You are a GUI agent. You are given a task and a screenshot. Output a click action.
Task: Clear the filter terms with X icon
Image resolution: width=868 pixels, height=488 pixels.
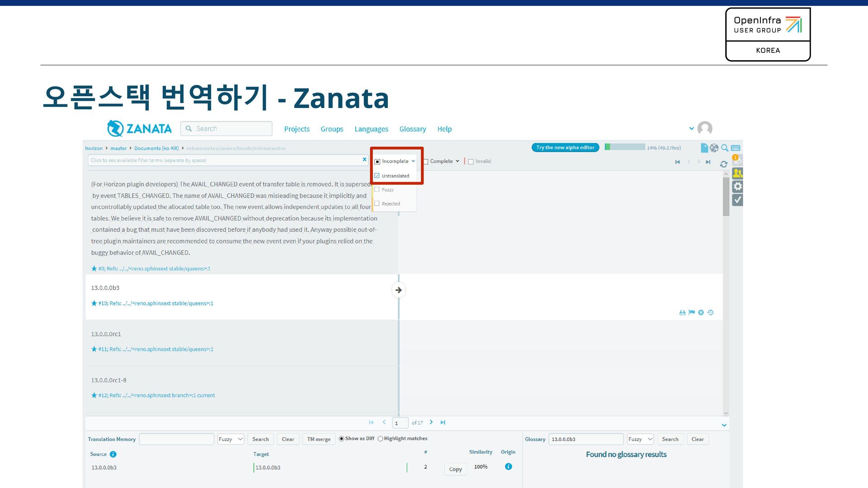coord(364,160)
